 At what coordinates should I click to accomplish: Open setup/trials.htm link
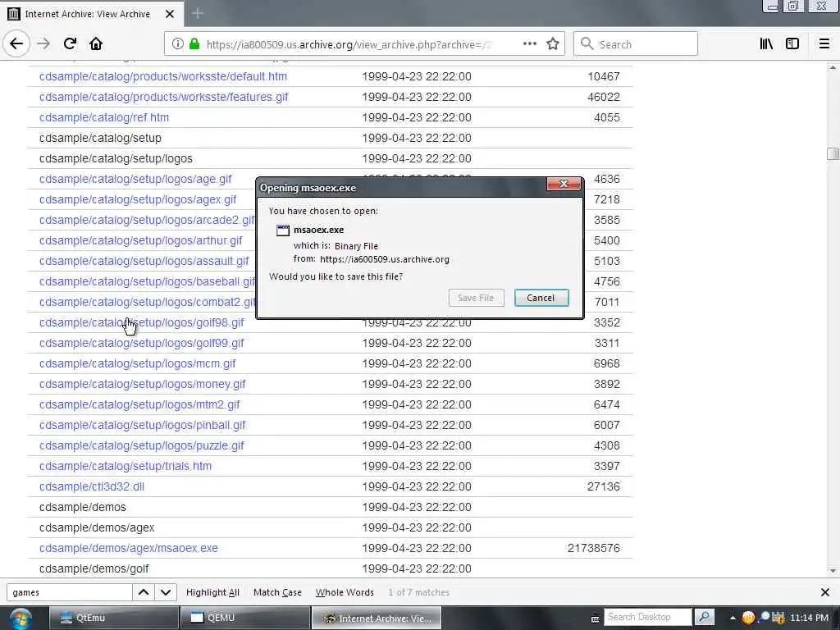click(126, 466)
